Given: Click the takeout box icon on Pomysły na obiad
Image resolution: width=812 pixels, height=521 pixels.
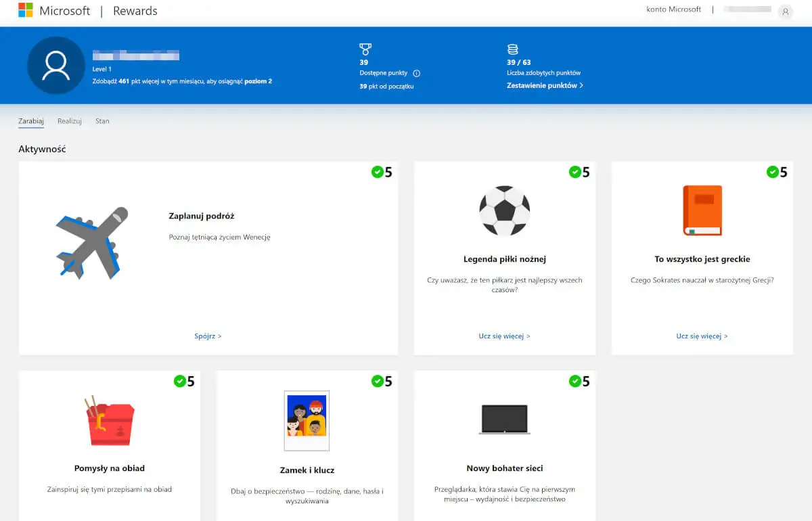Looking at the screenshot, I should (110, 420).
